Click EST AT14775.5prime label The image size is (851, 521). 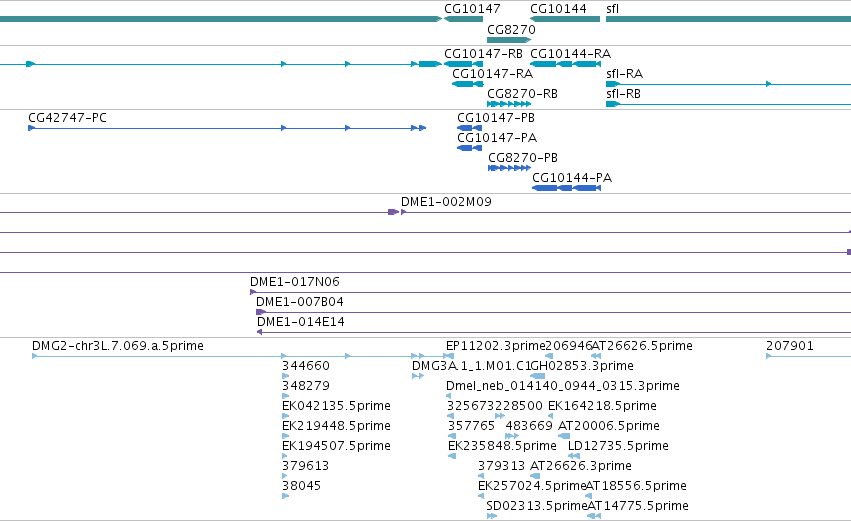[x=638, y=506]
